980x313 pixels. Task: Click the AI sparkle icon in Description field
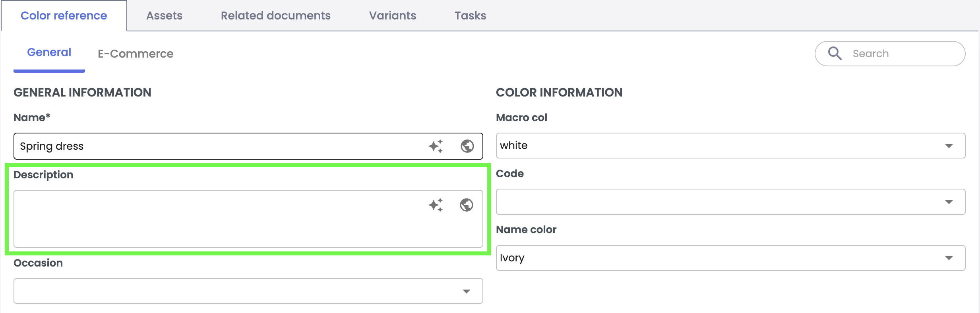(436, 205)
